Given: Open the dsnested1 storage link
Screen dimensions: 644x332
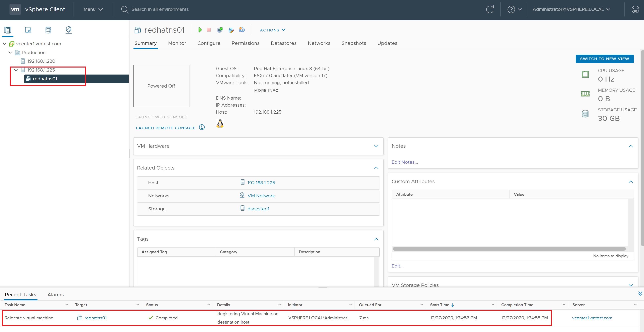Looking at the screenshot, I should coord(258,209).
